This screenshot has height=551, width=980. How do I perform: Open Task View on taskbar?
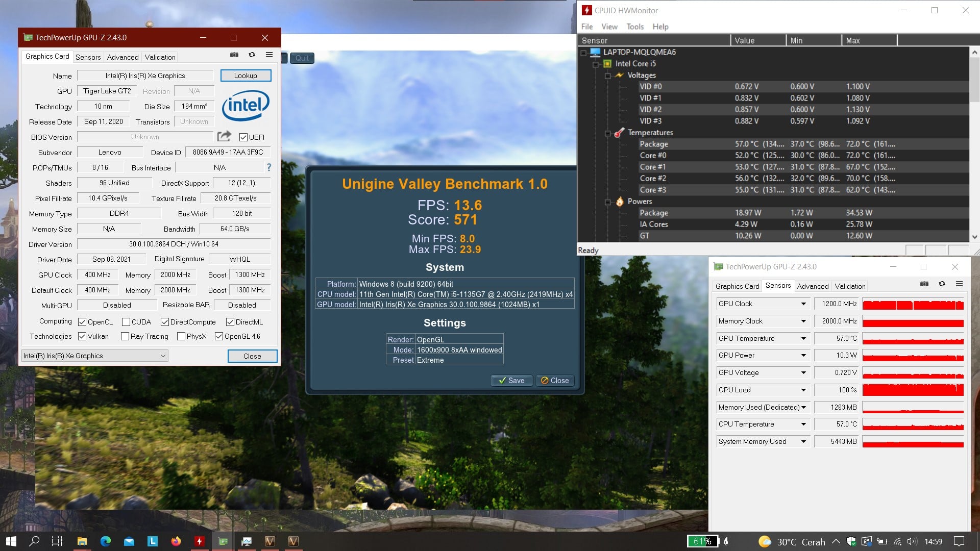(57, 541)
